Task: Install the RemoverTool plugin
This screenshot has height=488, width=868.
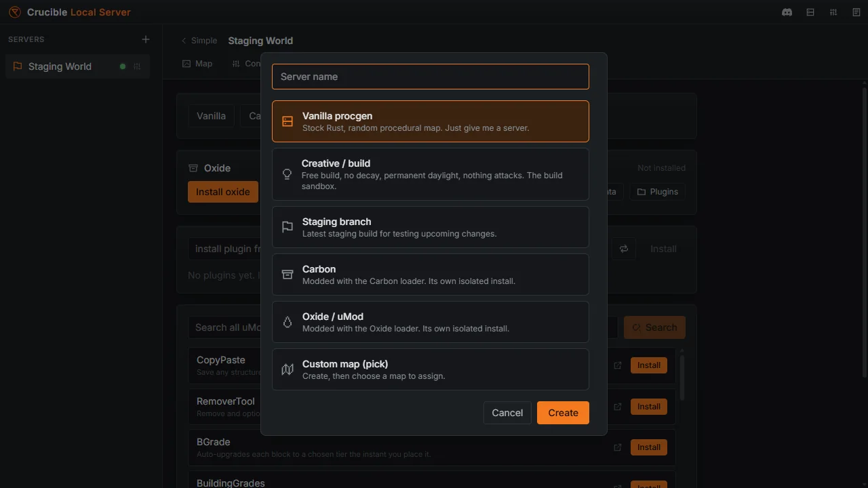Action: tap(648, 407)
